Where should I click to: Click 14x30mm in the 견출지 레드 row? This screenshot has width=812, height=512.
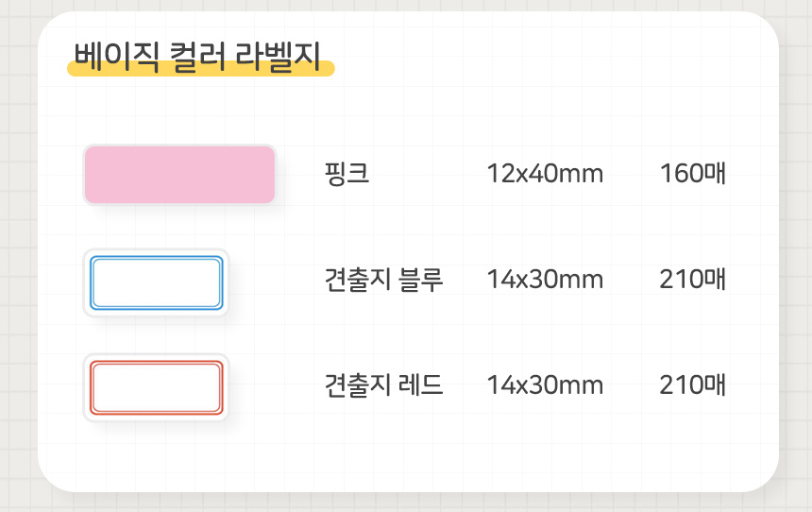(x=545, y=385)
